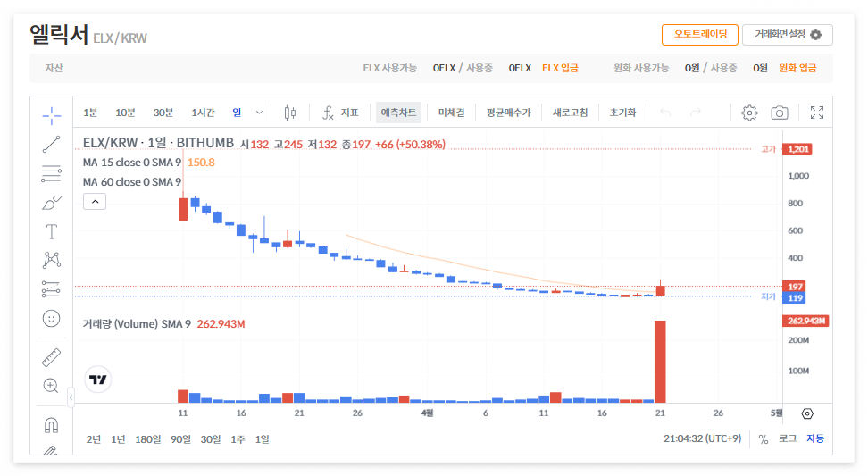
Task: Activate the zoom in tool
Action: pos(52,386)
